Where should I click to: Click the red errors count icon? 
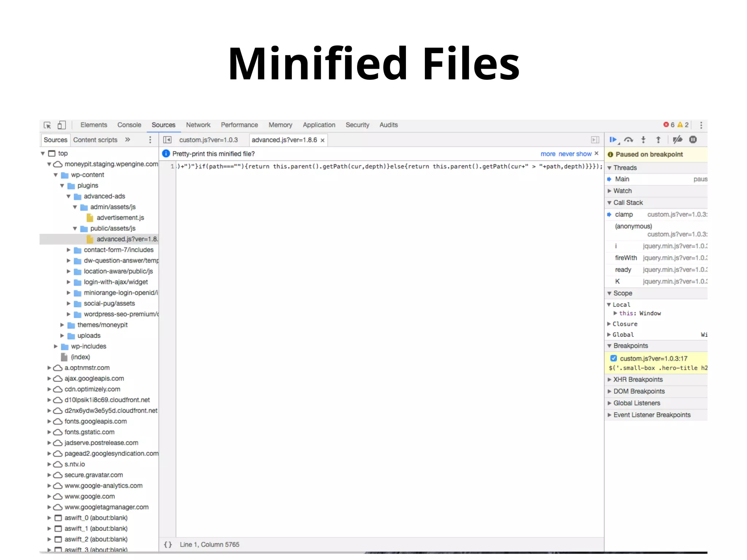pyautogui.click(x=666, y=125)
